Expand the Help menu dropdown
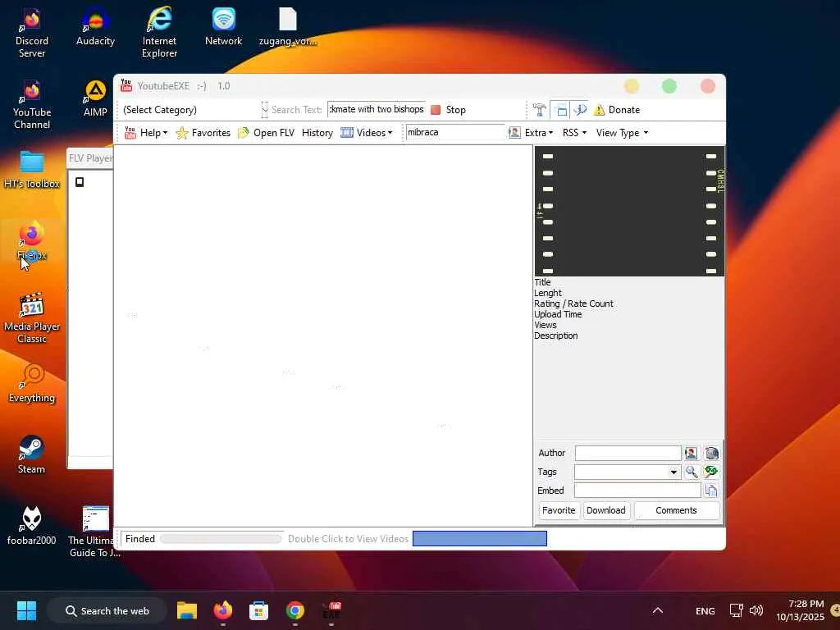The height and width of the screenshot is (630, 840). [165, 133]
